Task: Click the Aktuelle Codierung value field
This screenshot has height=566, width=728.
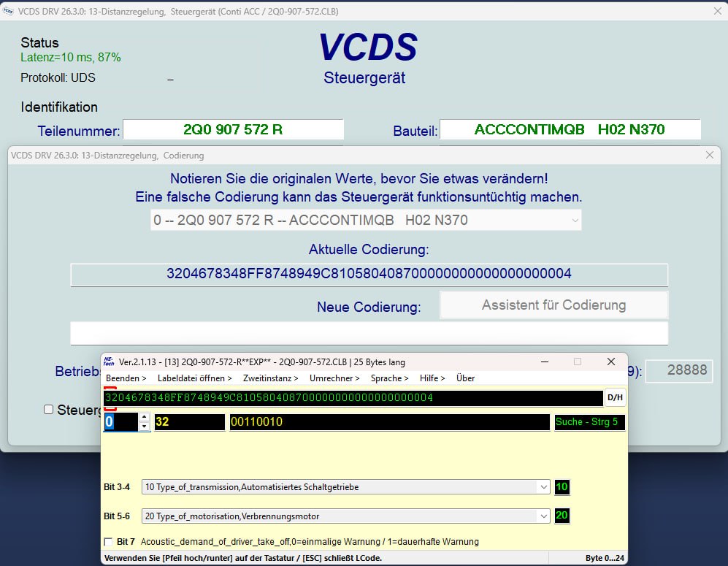Action: [369, 274]
